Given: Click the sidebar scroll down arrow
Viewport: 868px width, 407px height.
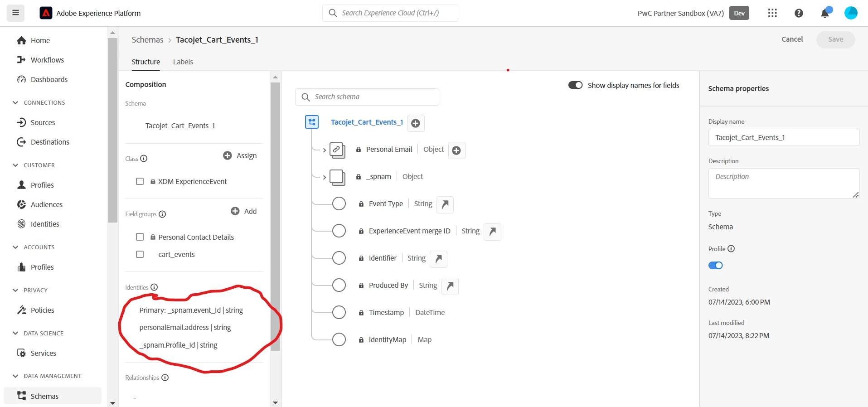Looking at the screenshot, I should coord(113,403).
